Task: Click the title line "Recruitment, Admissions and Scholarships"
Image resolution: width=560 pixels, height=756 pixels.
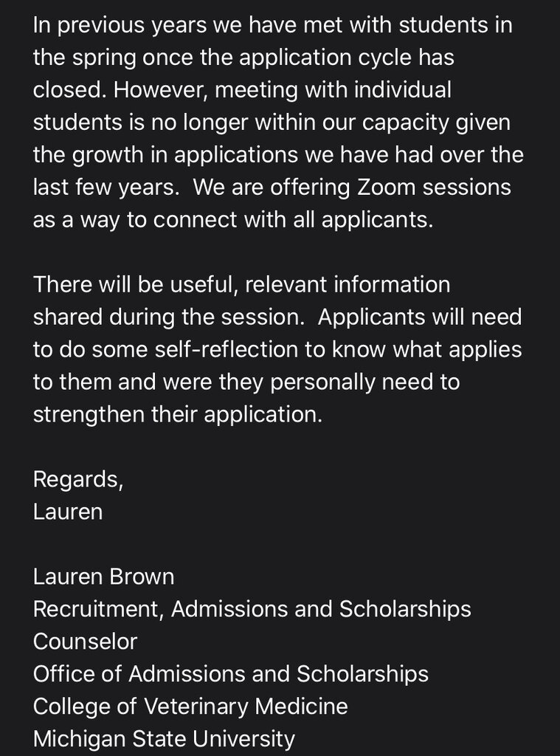Action: coord(252,608)
